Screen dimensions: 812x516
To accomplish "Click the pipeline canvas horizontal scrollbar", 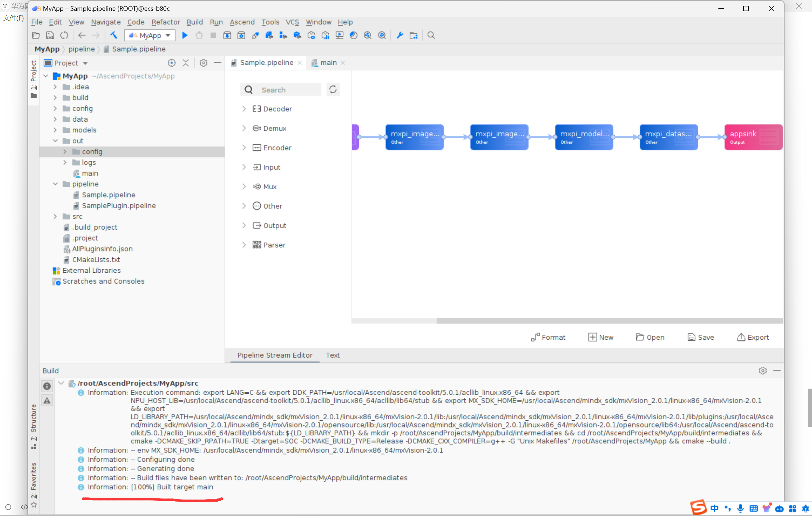I will tap(609, 321).
